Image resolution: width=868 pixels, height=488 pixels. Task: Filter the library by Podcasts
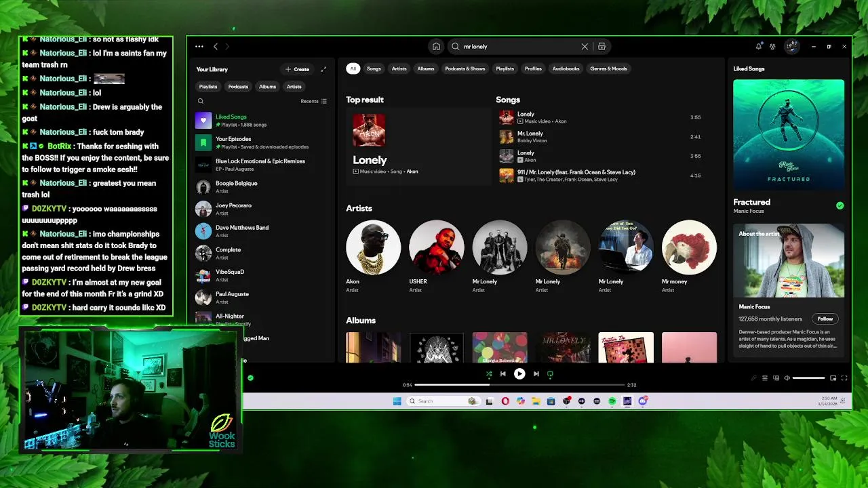(x=238, y=87)
